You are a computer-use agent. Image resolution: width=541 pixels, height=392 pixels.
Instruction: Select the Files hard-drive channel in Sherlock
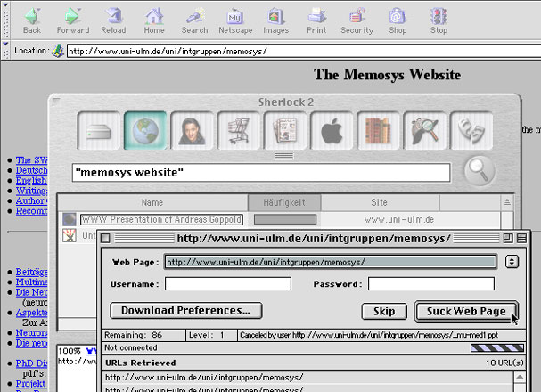click(x=98, y=131)
